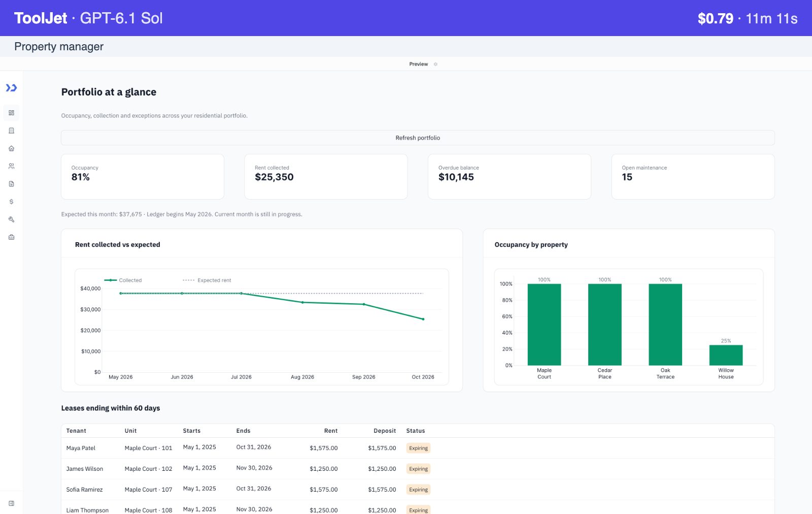Click the sidebar collapse panel icon
Screen dimensions: 812x514
pos(11,503)
